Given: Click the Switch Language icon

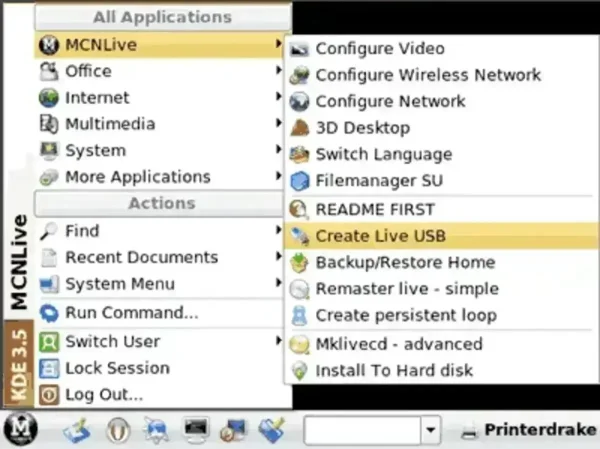Looking at the screenshot, I should (x=299, y=154).
